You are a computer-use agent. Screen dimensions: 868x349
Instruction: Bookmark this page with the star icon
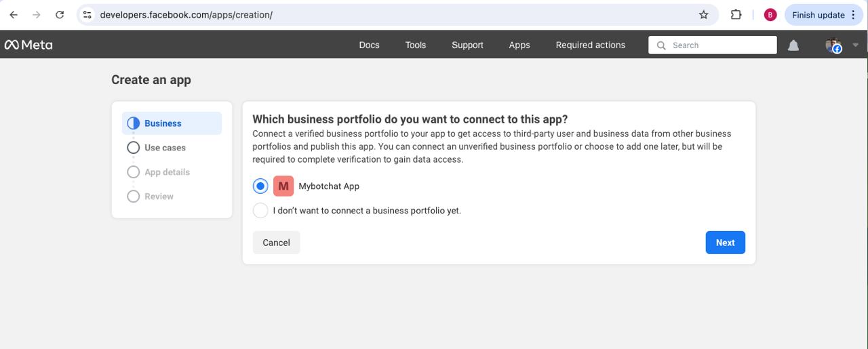[x=704, y=15]
